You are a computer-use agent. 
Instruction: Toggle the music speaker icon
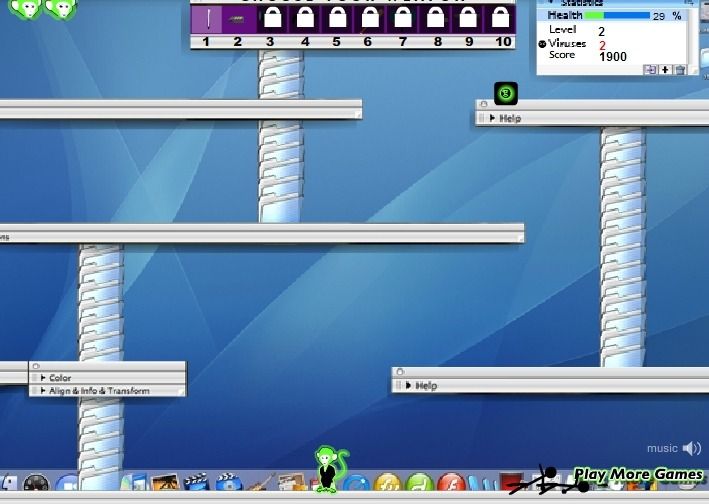click(692, 448)
